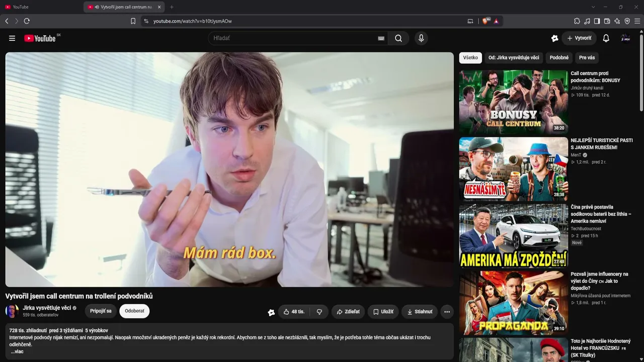Screen dimensions: 644x362
Task: Open 'Pozvali jsme influencery na výlet' title
Action: point(600,281)
